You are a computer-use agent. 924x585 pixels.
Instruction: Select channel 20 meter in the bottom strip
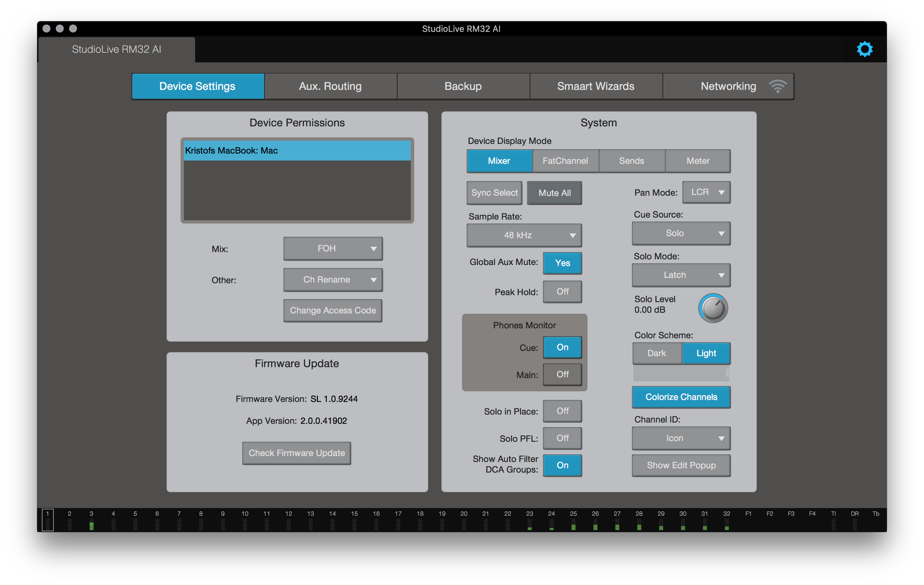tap(464, 520)
